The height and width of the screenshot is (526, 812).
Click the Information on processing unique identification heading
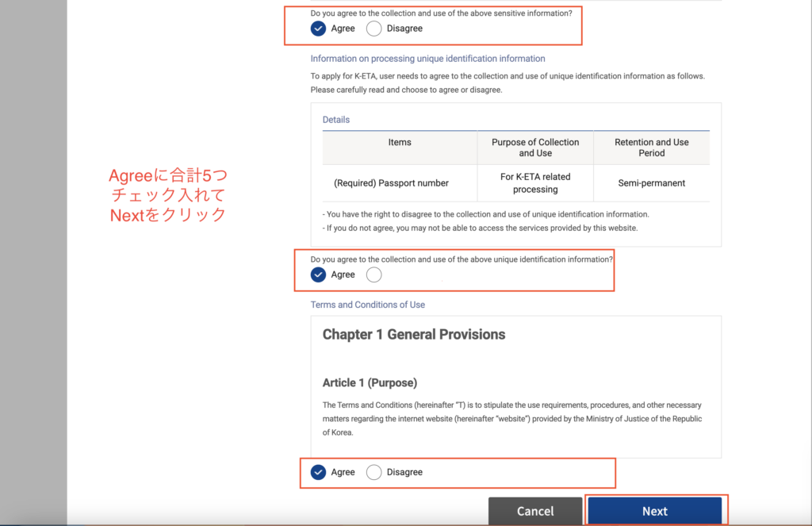[427, 59]
